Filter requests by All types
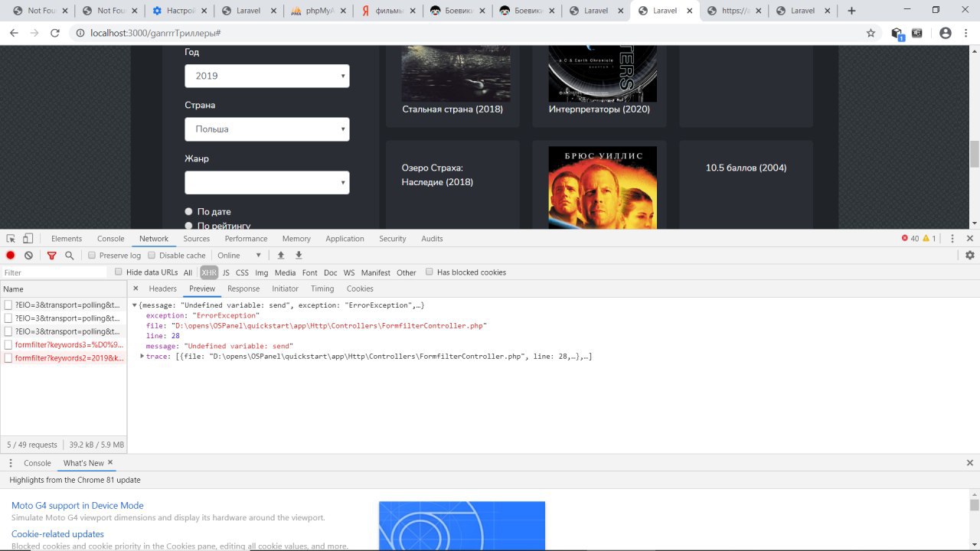 click(188, 272)
